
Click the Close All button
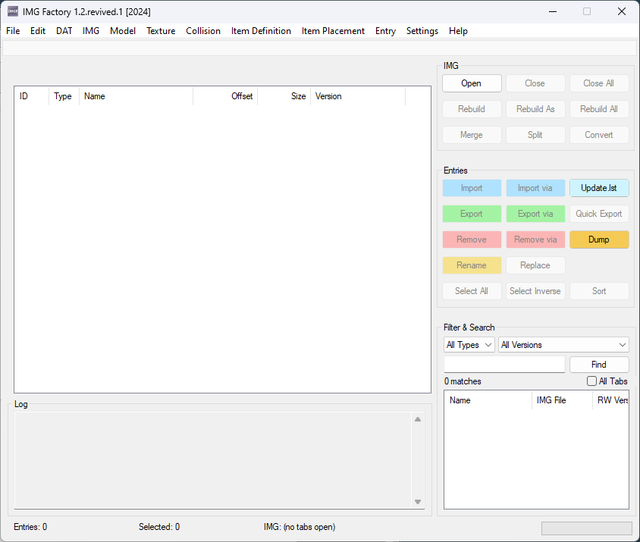coord(599,83)
